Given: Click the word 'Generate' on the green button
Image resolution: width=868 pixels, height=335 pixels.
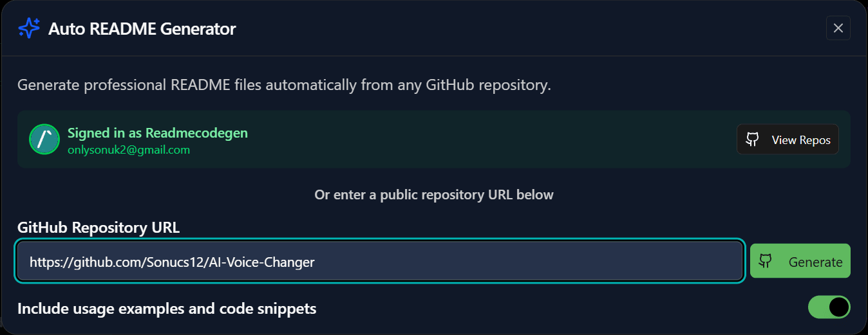Looking at the screenshot, I should pos(815,262).
